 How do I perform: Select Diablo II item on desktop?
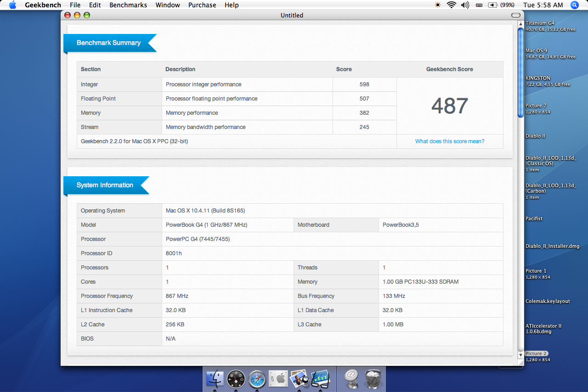[x=535, y=136]
